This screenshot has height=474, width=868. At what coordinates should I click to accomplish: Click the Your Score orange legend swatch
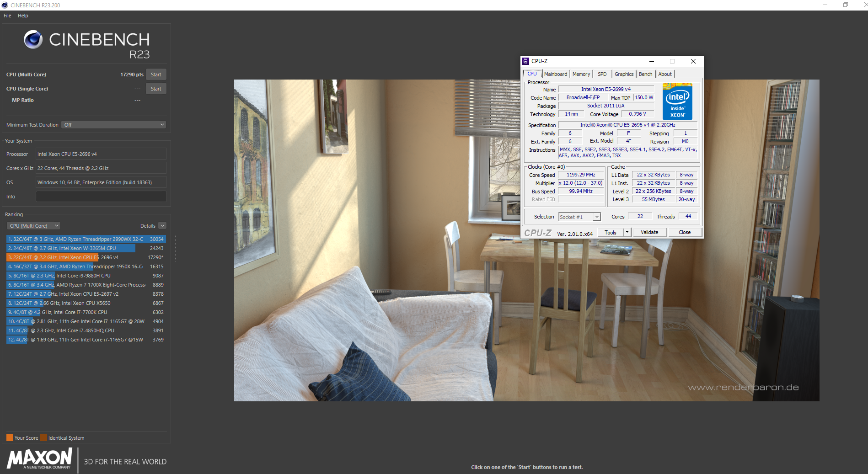(x=10, y=437)
